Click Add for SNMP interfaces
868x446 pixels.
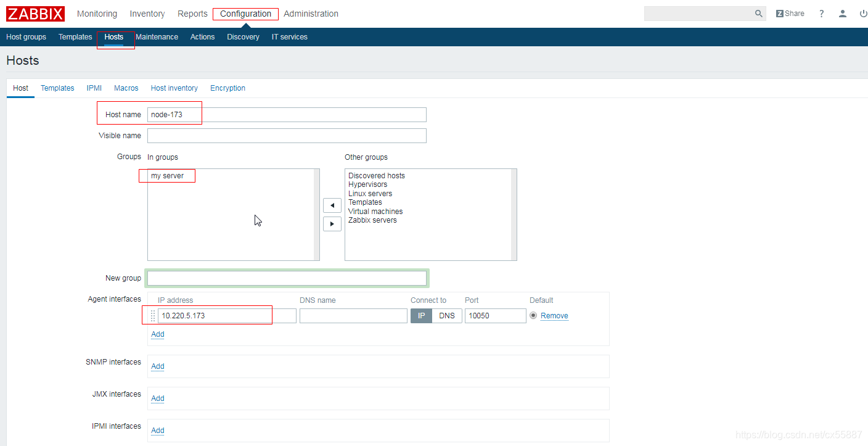pyautogui.click(x=158, y=366)
